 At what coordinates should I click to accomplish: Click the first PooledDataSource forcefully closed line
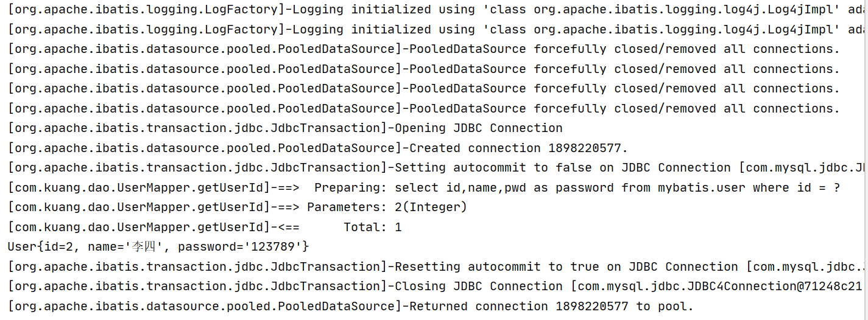[x=424, y=49]
